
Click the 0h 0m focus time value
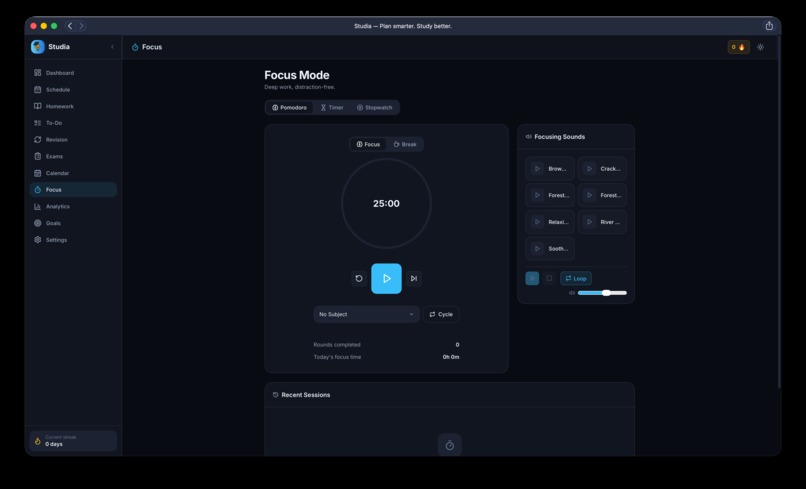click(x=451, y=357)
